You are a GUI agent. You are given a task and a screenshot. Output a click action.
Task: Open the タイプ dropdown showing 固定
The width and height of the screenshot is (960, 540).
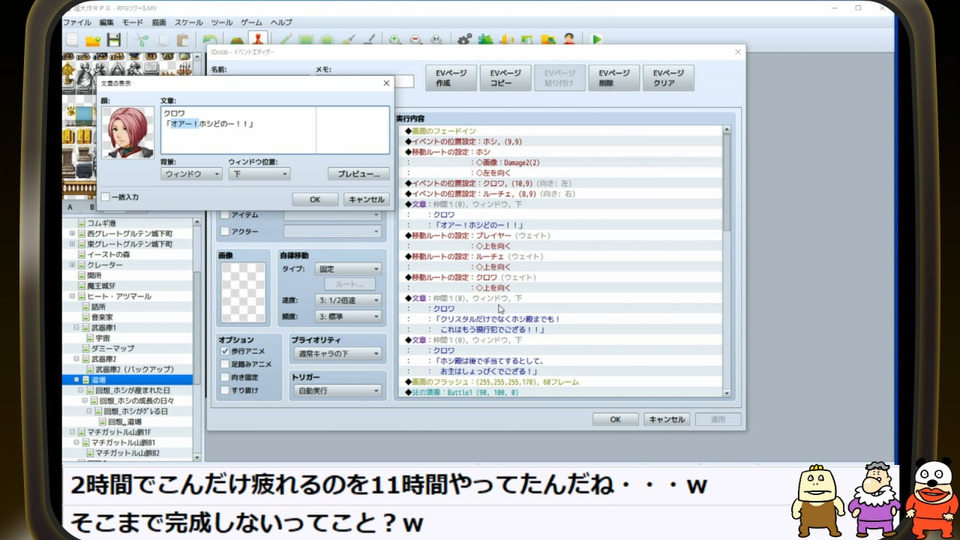pos(348,269)
